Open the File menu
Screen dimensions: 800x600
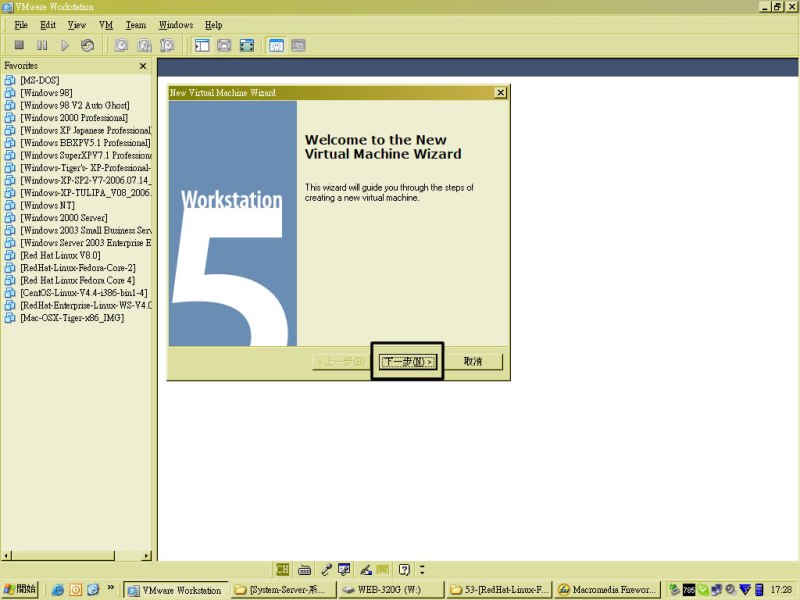click(x=21, y=25)
